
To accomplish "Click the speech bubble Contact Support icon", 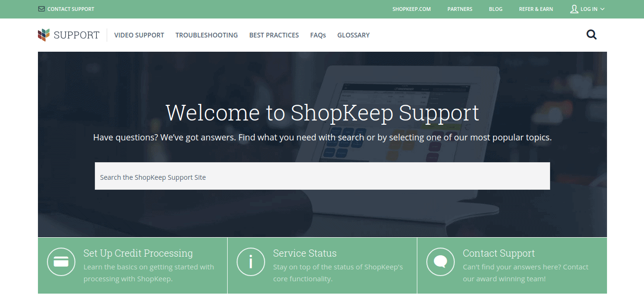I will tap(441, 262).
